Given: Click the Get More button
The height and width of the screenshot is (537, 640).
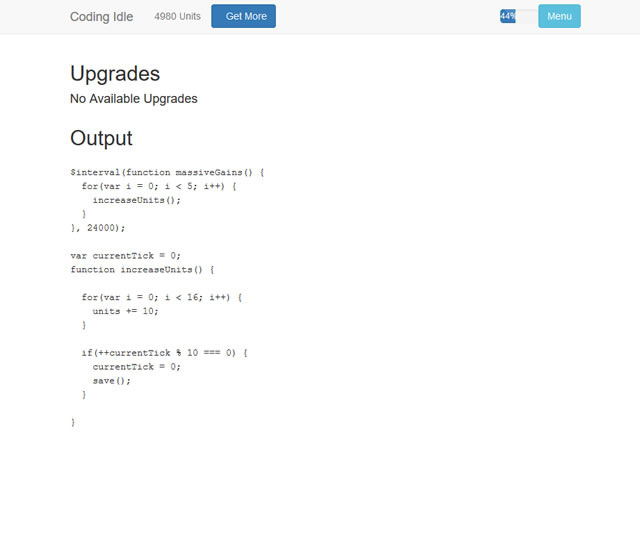Looking at the screenshot, I should (243, 16).
